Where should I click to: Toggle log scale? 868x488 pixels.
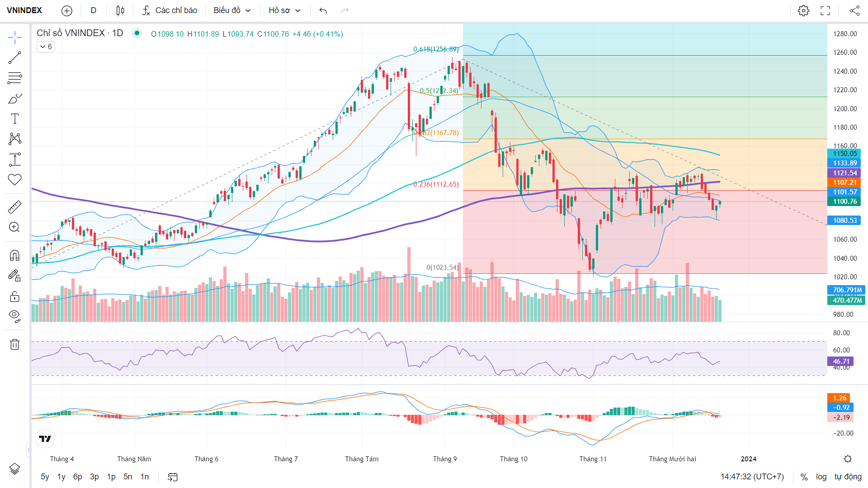[821, 477]
